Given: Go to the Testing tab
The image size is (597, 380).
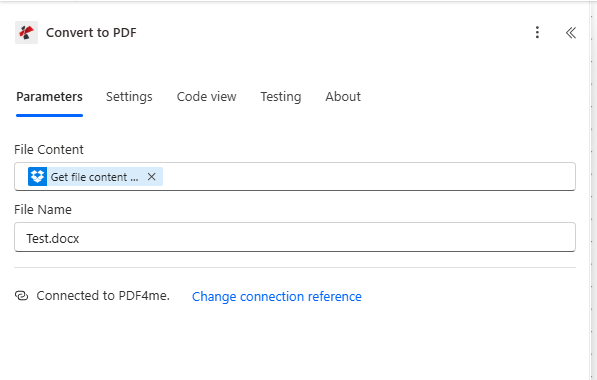Looking at the screenshot, I should (281, 97).
